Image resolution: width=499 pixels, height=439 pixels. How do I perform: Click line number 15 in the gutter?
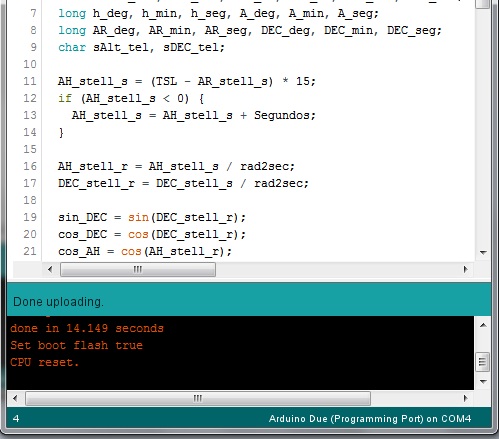coord(30,149)
